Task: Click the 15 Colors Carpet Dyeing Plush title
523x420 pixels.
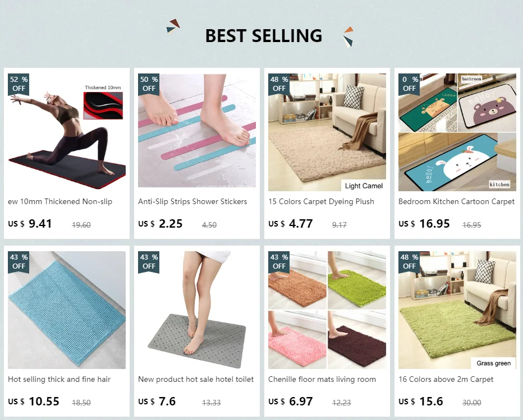Action: coord(321,202)
